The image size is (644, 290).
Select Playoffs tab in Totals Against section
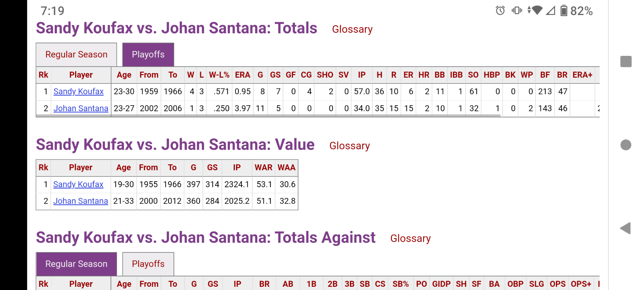pos(148,264)
